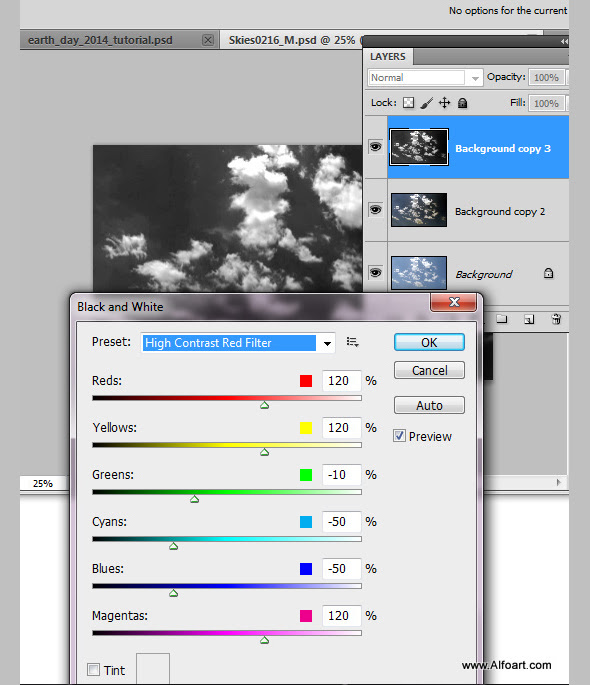Collapse the panel with the double-arrow icon
The image size is (590, 685).
click(x=564, y=42)
